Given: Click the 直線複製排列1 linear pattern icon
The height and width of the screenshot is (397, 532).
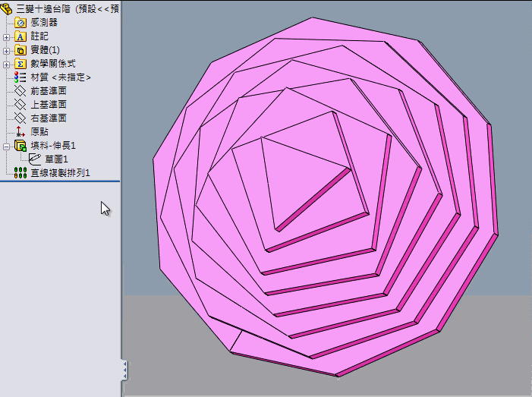Looking at the screenshot, I should pos(20,173).
